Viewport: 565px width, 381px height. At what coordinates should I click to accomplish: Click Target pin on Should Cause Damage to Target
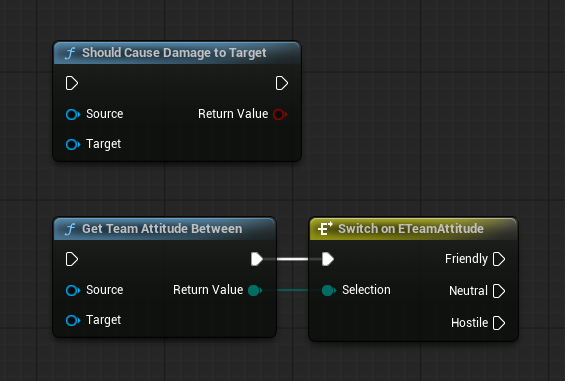[x=73, y=145]
